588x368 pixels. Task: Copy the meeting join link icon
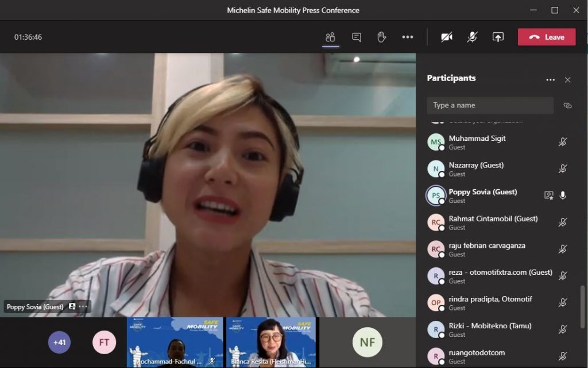tap(567, 106)
